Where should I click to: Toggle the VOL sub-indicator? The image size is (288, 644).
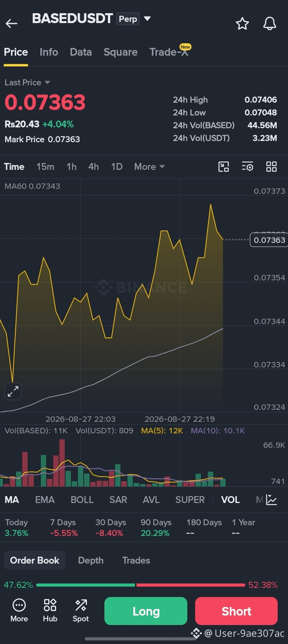[230, 500]
